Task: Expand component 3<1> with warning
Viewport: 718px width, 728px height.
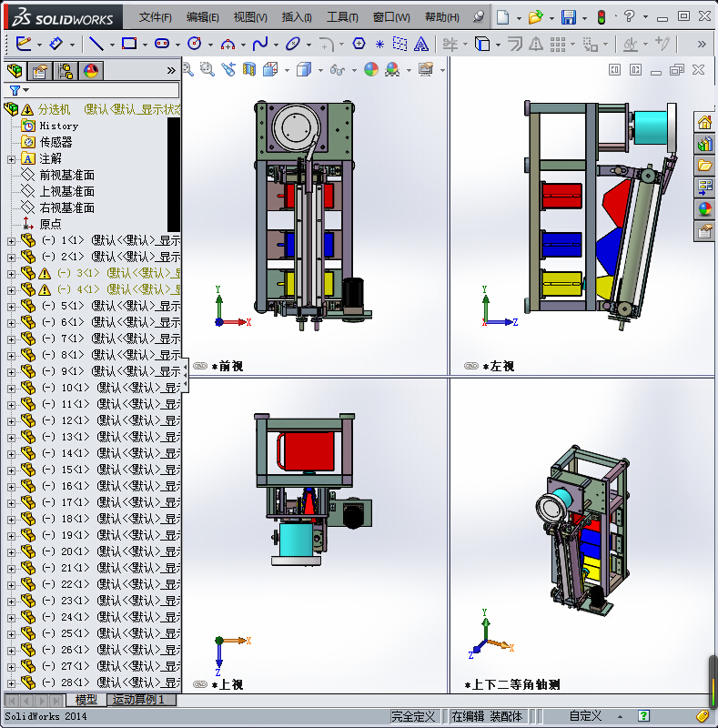Action: (x=12, y=274)
